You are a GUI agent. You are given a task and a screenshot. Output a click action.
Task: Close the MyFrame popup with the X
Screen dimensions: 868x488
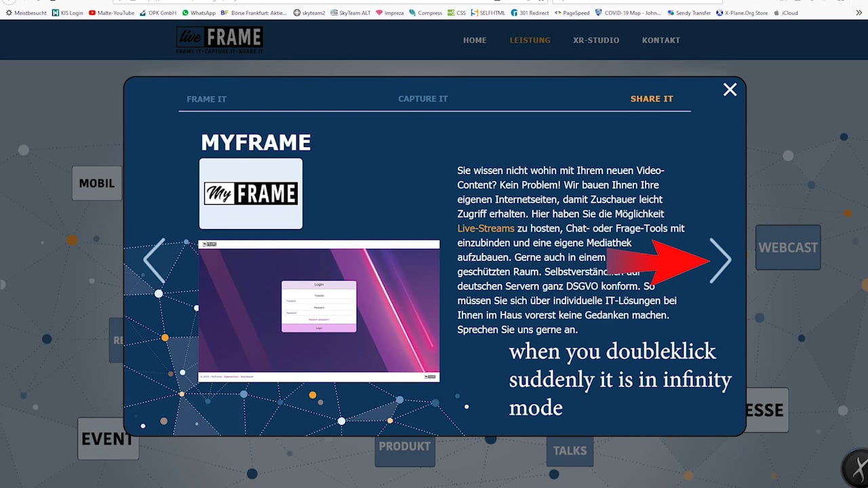[x=730, y=89]
